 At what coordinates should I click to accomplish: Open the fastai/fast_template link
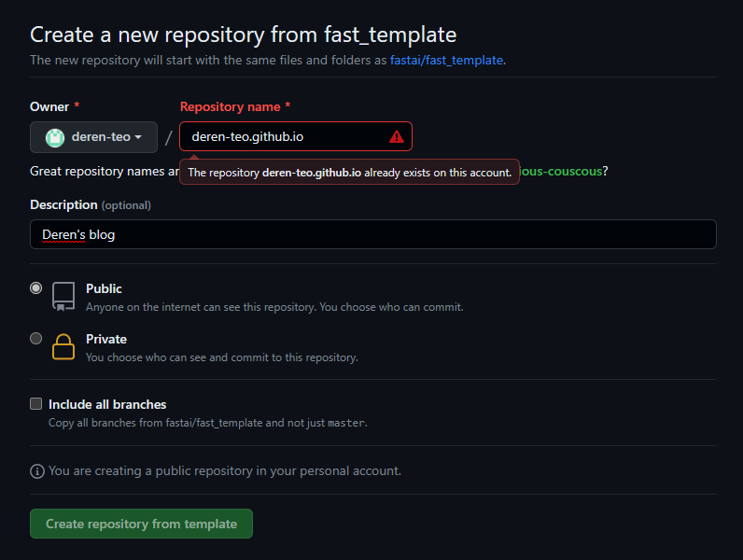click(x=446, y=60)
